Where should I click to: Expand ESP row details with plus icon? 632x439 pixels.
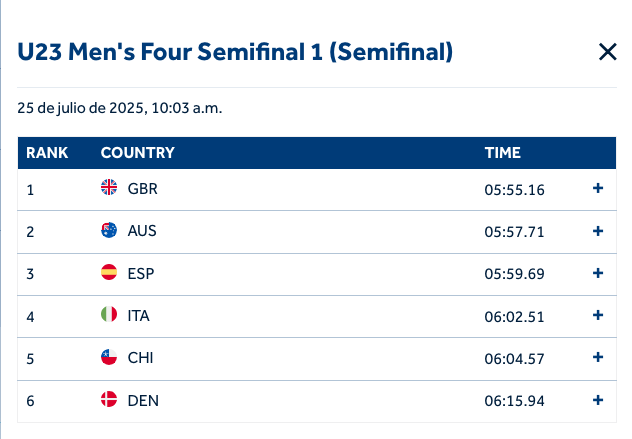pyautogui.click(x=598, y=273)
